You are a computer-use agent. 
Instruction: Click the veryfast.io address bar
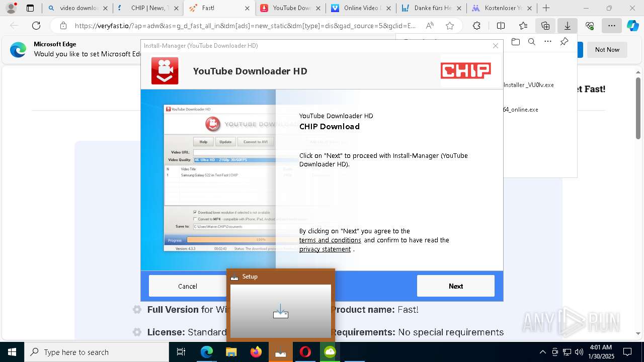coord(245,26)
